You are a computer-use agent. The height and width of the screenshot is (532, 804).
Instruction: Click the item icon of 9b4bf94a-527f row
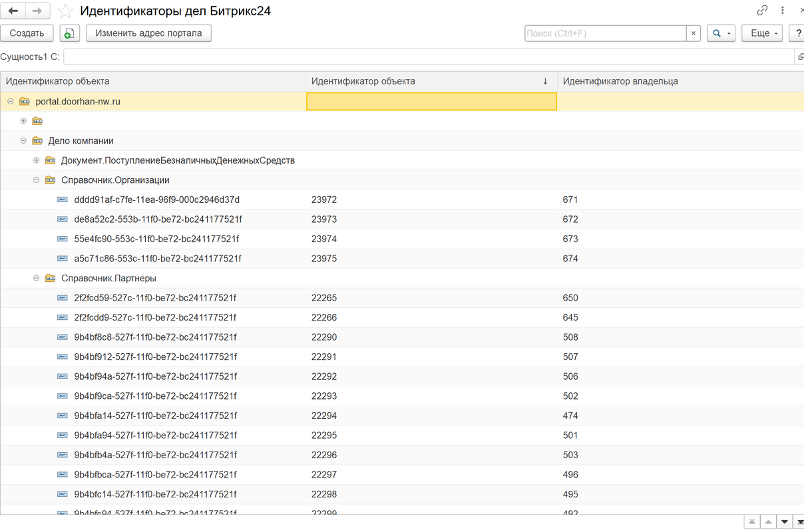tap(63, 376)
